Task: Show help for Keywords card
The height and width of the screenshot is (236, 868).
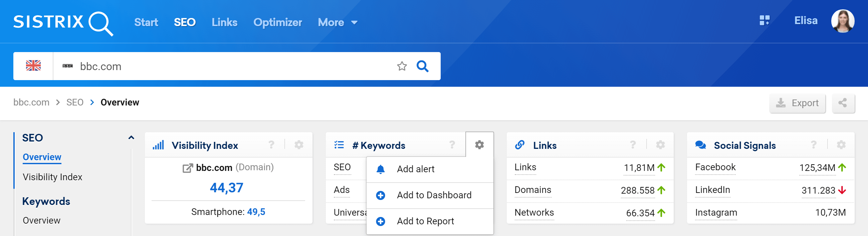Action: tap(452, 145)
